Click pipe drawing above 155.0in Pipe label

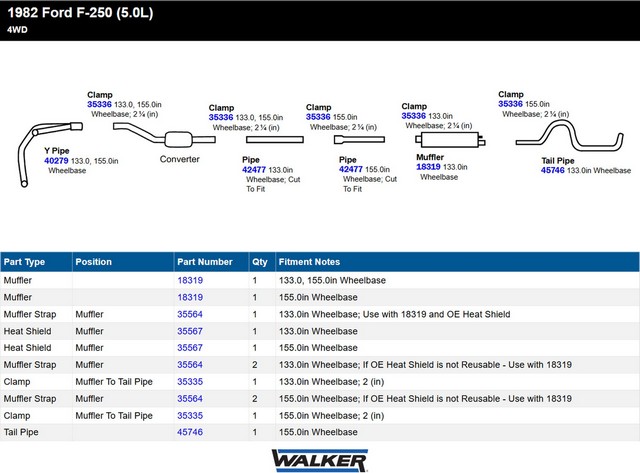(x=359, y=140)
